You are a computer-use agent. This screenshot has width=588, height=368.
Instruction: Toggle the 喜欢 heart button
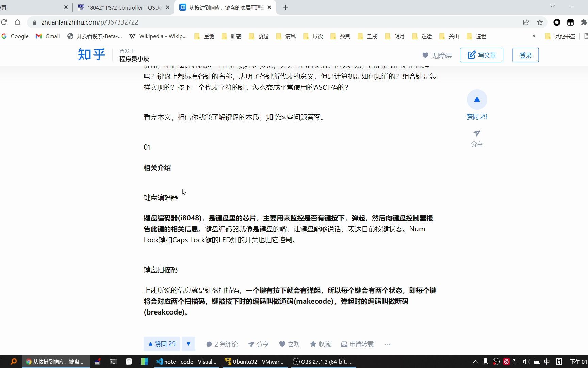tap(290, 344)
